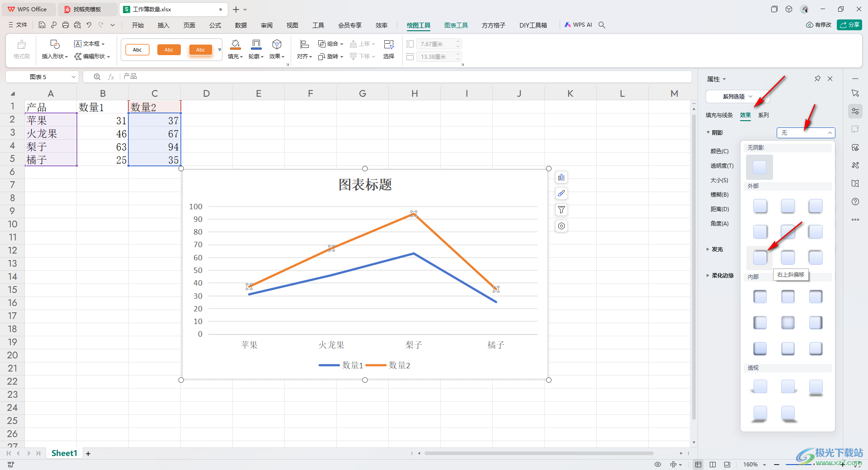Switch to the Series (系列) properties tab
Screen dimensions: 868x470
coord(764,115)
